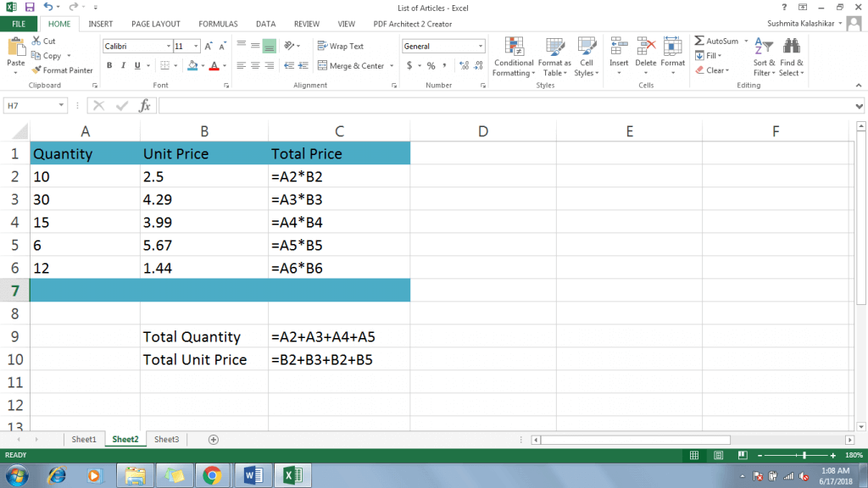Click the Format cells icon

coord(672,47)
